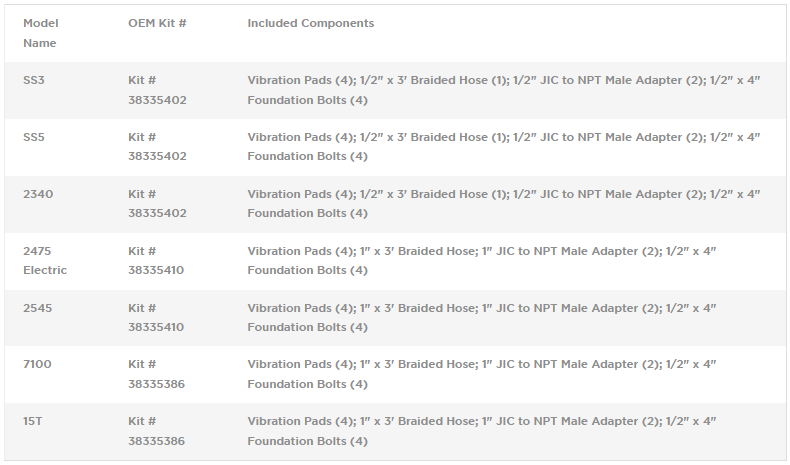Select Kit # 38335410 in the 2545 row

pyautogui.click(x=157, y=318)
